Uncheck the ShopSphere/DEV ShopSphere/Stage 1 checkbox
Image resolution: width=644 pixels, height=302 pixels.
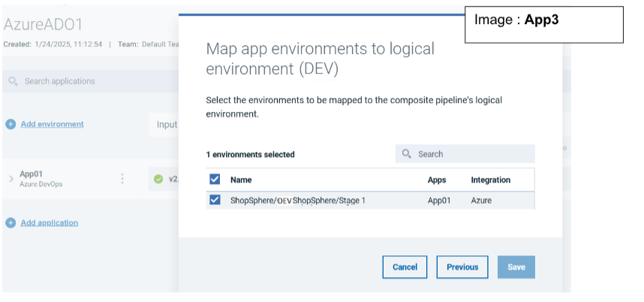[215, 200]
